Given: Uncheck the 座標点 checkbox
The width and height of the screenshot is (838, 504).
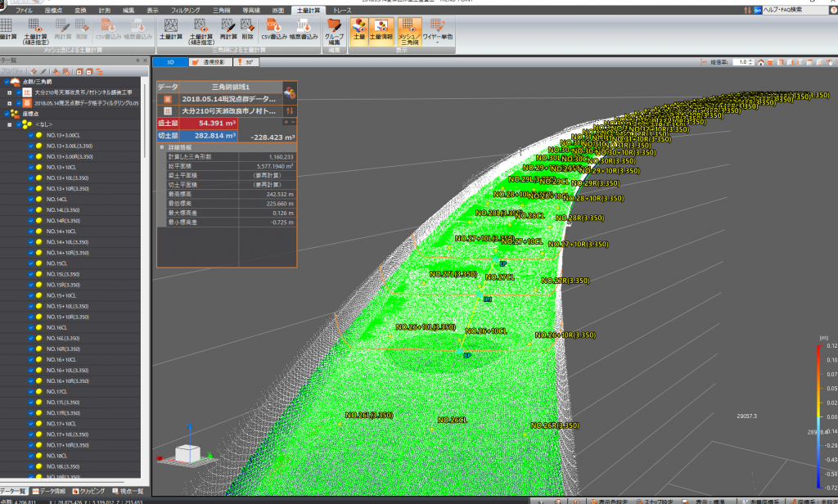Looking at the screenshot, I should [x=7, y=114].
